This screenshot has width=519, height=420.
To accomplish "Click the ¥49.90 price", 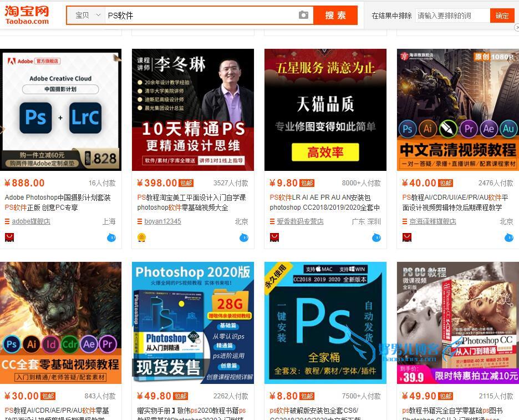I will click(x=419, y=396).
